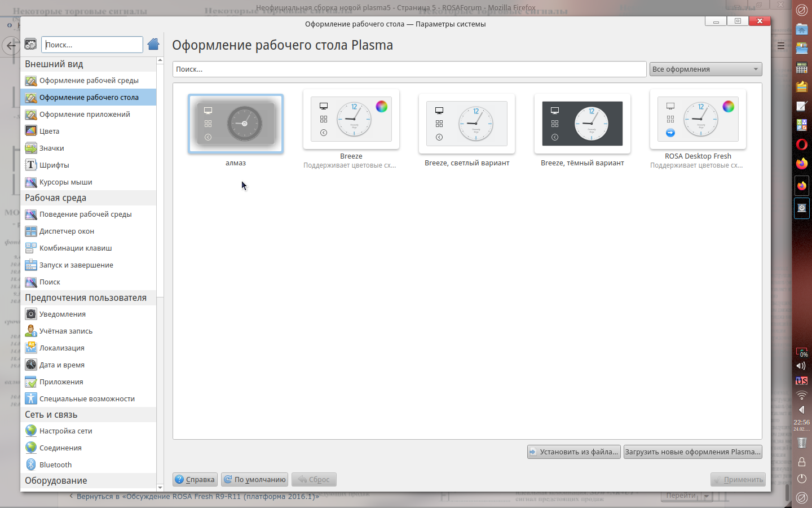Open Поведение рабочей среды settings
The width and height of the screenshot is (812, 508).
[89, 214]
